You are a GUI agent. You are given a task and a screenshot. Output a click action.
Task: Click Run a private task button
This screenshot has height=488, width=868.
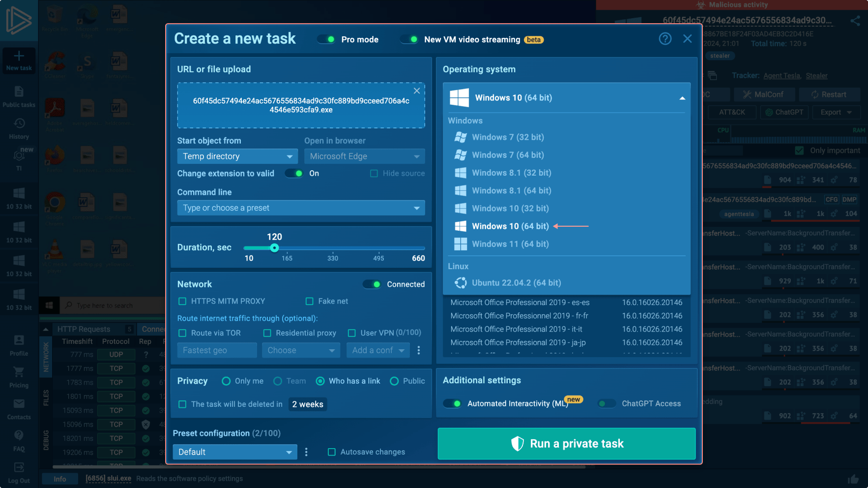[566, 444]
